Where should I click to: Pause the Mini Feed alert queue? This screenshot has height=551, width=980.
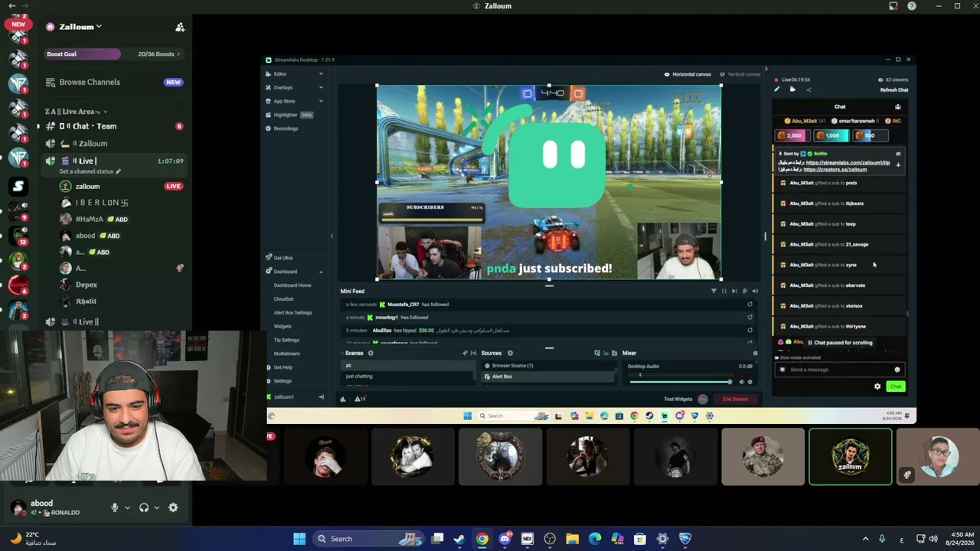coord(724,291)
